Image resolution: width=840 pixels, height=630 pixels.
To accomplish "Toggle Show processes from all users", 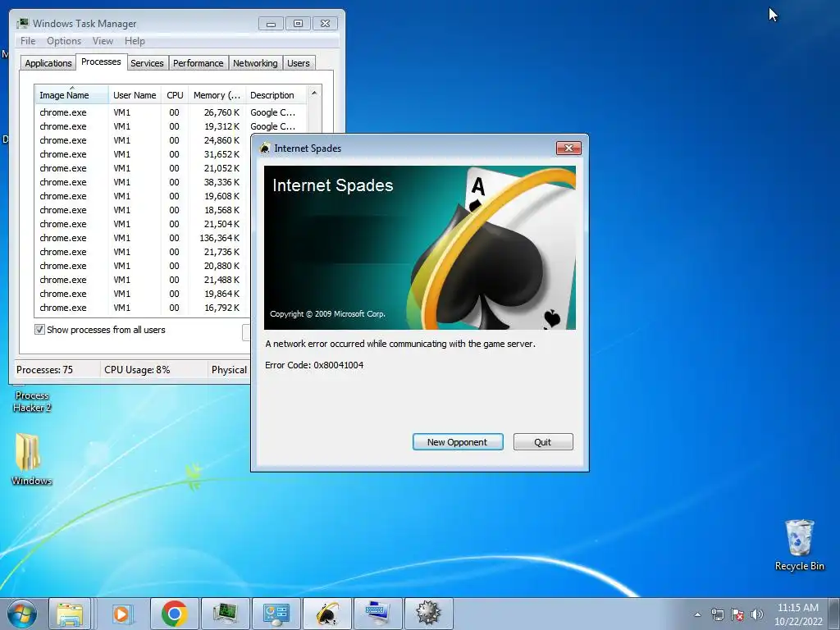I will pos(39,330).
